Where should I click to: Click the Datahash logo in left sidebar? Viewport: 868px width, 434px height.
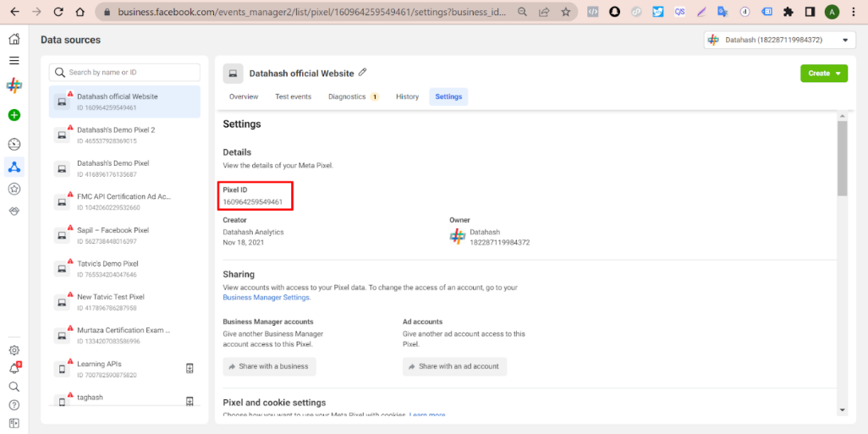tap(14, 85)
